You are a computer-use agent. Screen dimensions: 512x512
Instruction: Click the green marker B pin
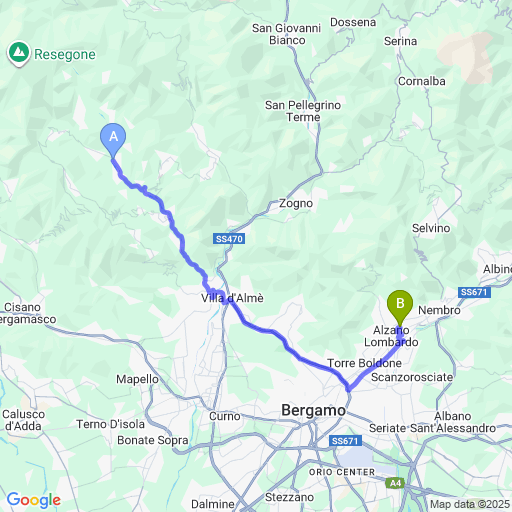400,307
